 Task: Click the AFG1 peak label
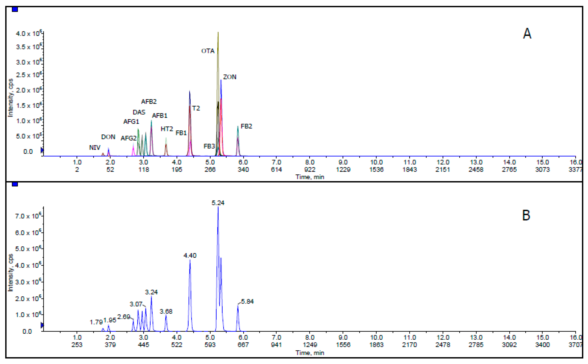(x=131, y=122)
